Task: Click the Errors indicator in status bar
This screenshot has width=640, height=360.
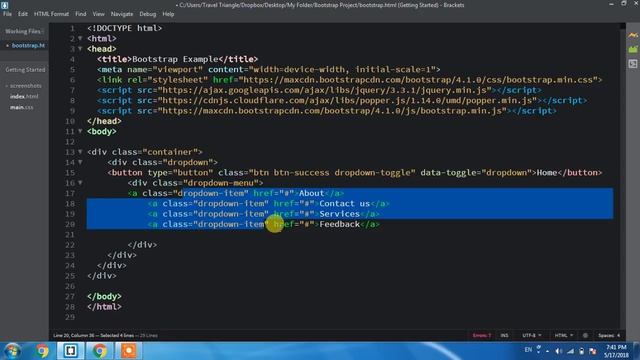Action: 482,336
